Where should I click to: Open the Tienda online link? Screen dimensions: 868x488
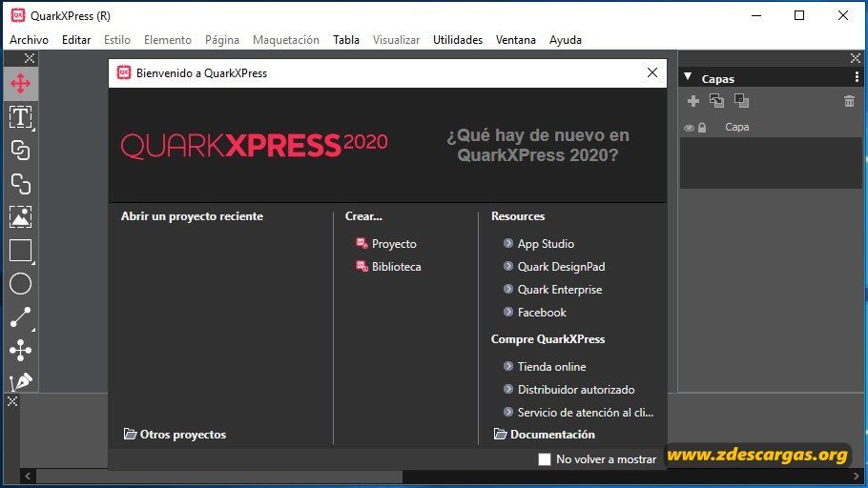[x=545, y=367]
